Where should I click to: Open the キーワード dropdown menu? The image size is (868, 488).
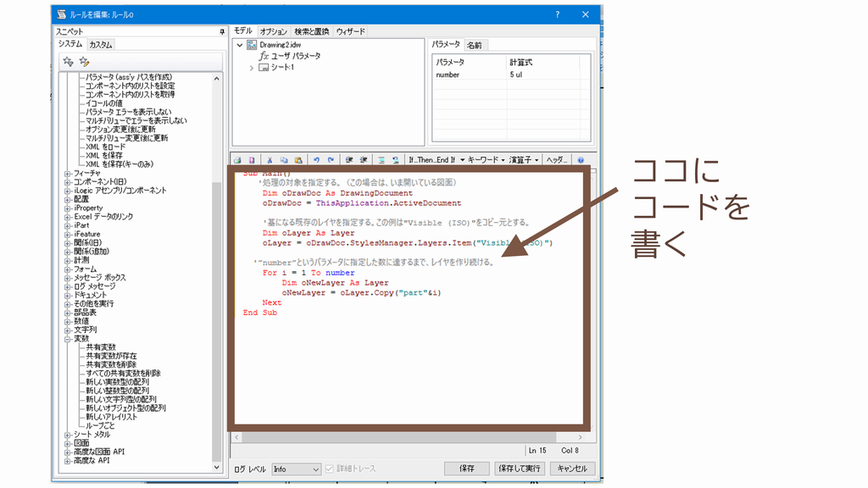(486, 159)
